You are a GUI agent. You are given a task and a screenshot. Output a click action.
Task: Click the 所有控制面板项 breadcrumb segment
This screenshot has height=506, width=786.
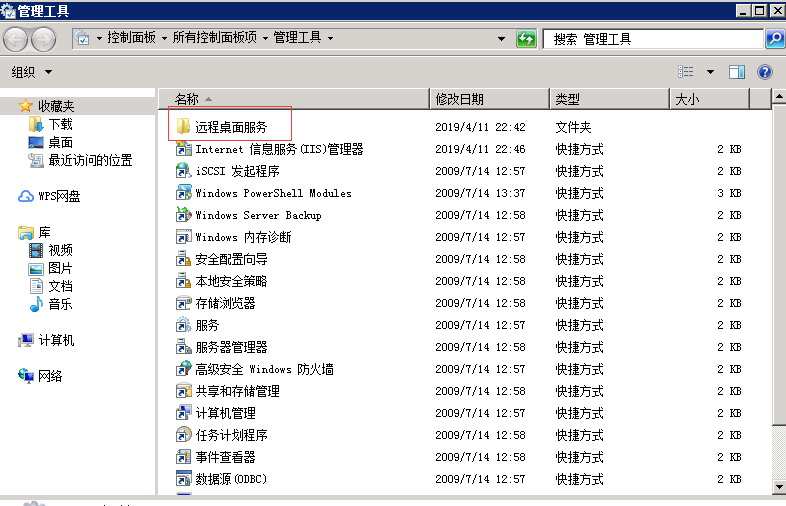tap(215, 38)
